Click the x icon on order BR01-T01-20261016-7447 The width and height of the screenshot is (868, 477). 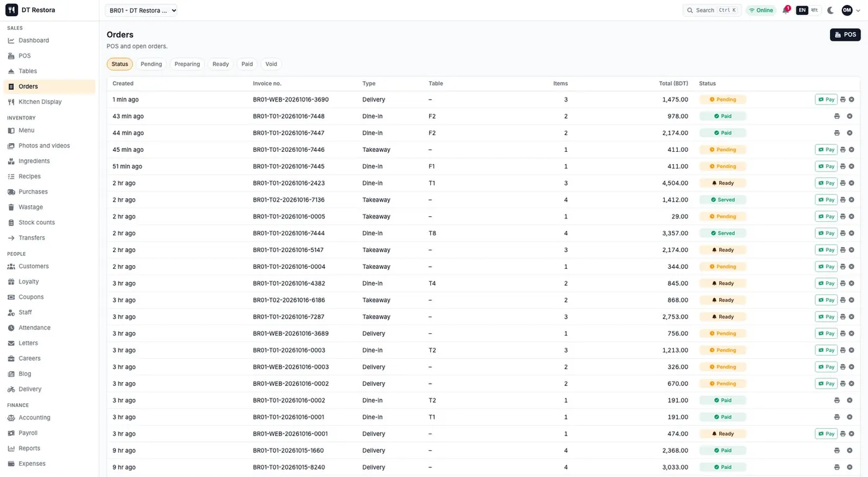click(849, 133)
